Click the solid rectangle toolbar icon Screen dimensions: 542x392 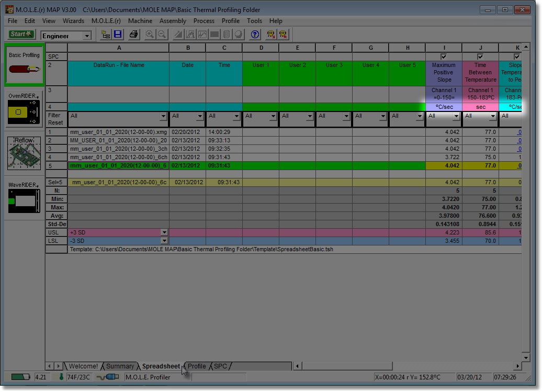tap(214, 35)
